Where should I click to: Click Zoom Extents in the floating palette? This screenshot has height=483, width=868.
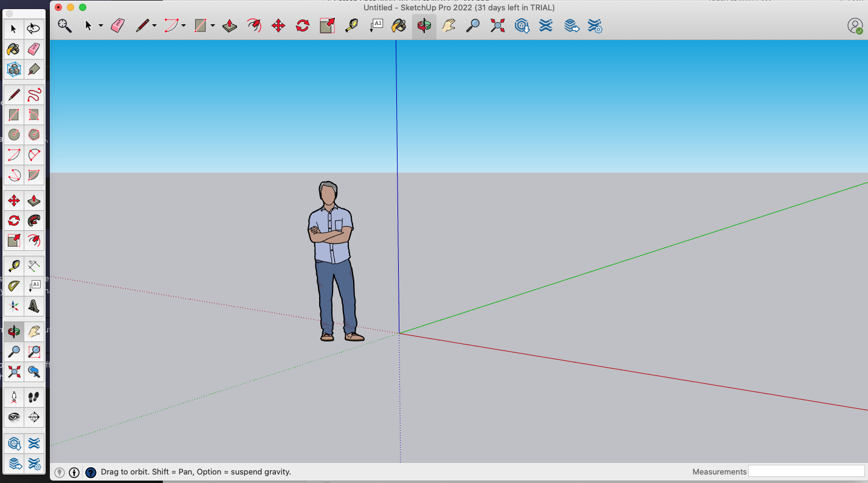[14, 372]
